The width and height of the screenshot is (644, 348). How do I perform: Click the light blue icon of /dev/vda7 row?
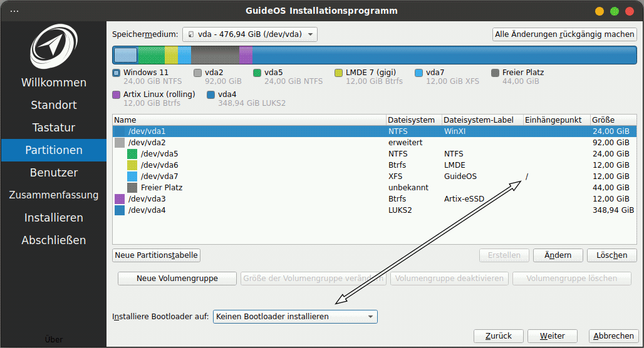(x=132, y=177)
